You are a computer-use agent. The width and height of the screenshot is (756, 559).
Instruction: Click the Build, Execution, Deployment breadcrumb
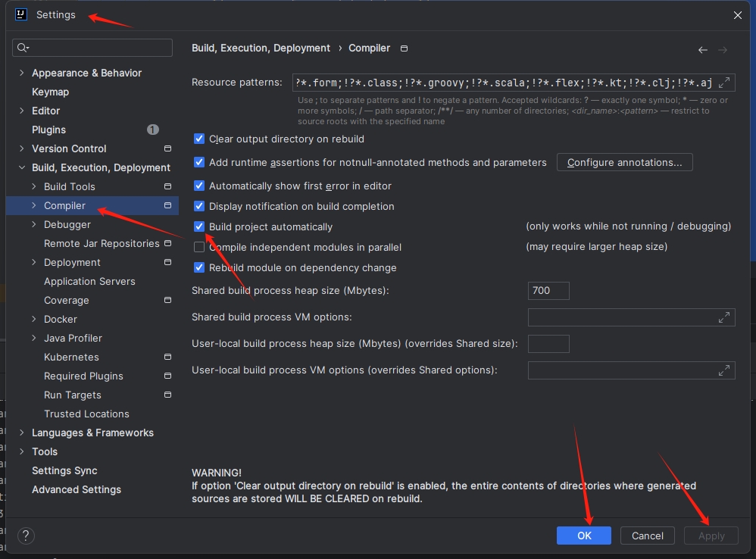click(261, 48)
